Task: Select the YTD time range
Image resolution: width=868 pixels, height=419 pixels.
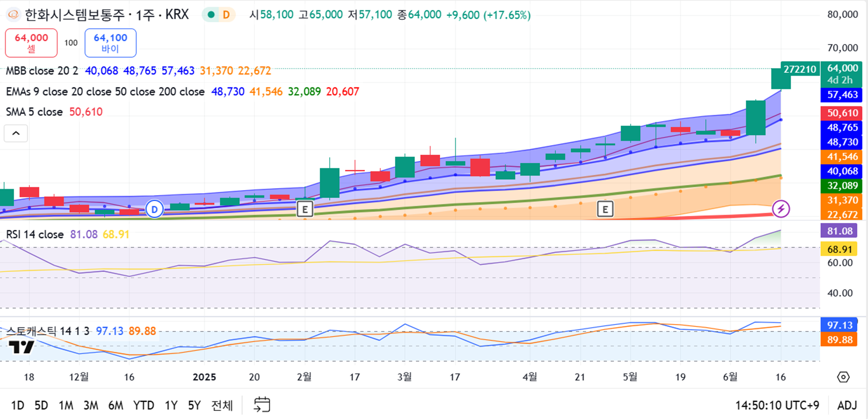Action: click(x=144, y=405)
